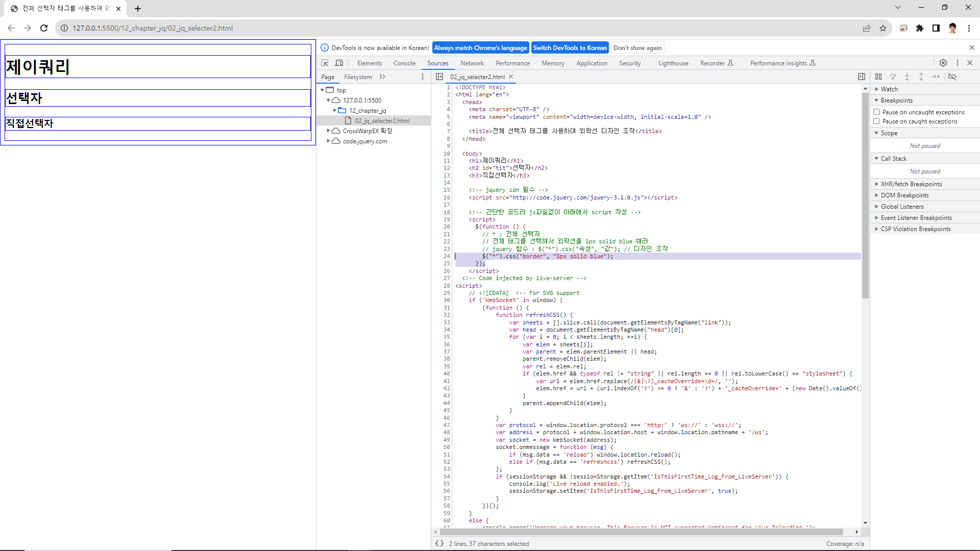Switch to the Console tab
The image size is (980, 551).
click(404, 63)
